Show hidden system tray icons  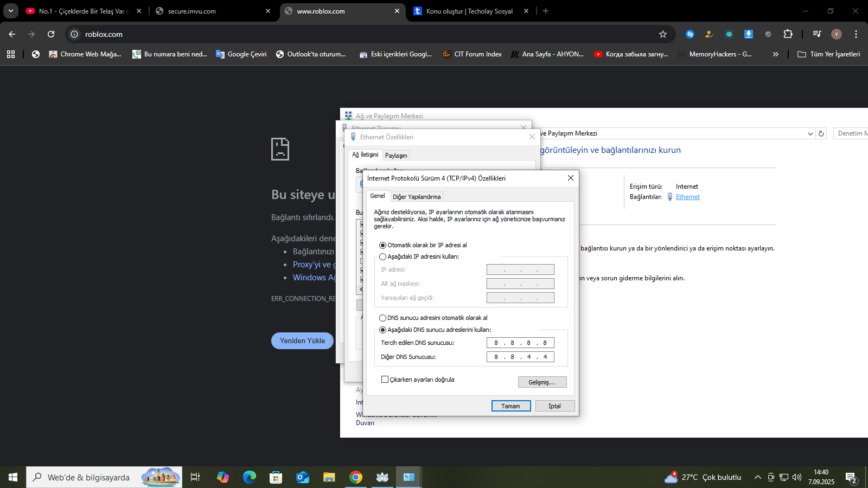click(x=758, y=477)
